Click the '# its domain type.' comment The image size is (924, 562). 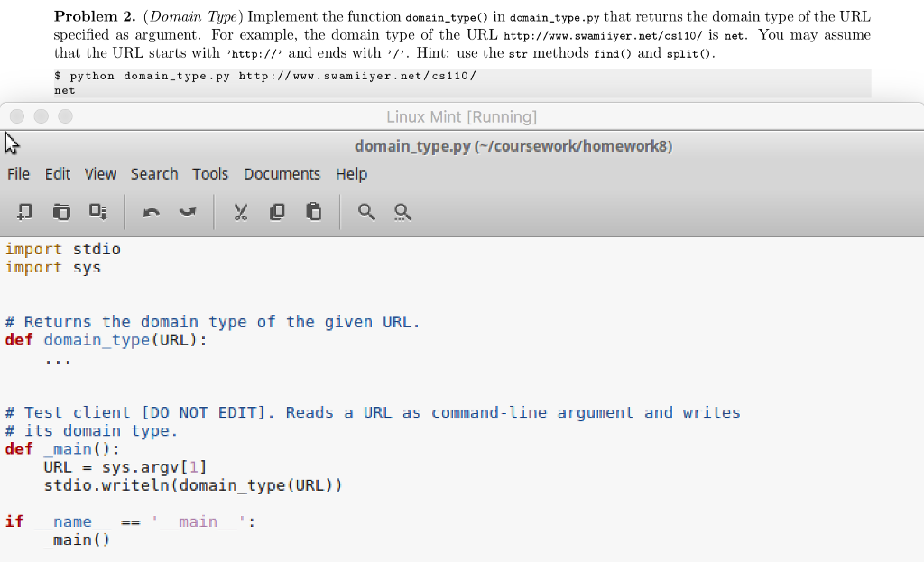click(91, 430)
